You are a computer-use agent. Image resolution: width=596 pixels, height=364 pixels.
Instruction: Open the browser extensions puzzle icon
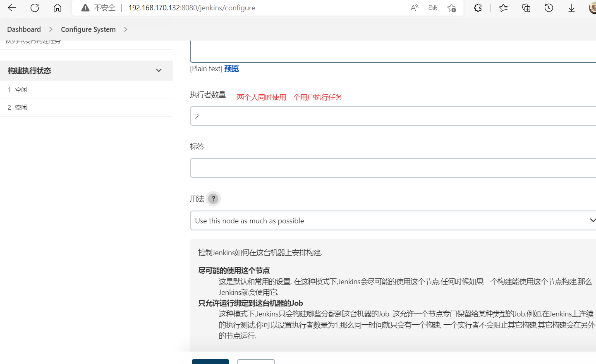tap(478, 8)
